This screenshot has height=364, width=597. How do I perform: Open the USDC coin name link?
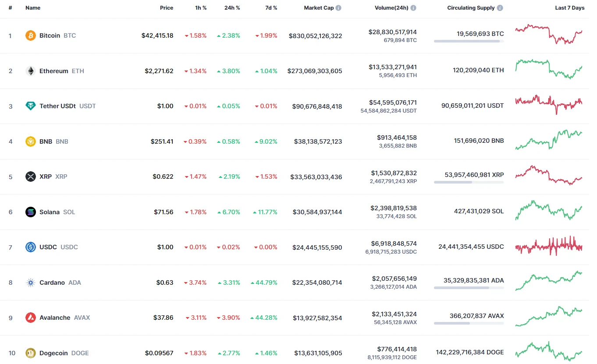[x=48, y=247]
